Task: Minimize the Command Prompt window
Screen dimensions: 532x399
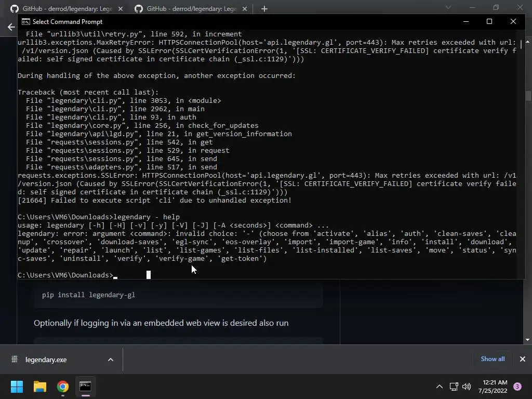Action: click(x=466, y=21)
